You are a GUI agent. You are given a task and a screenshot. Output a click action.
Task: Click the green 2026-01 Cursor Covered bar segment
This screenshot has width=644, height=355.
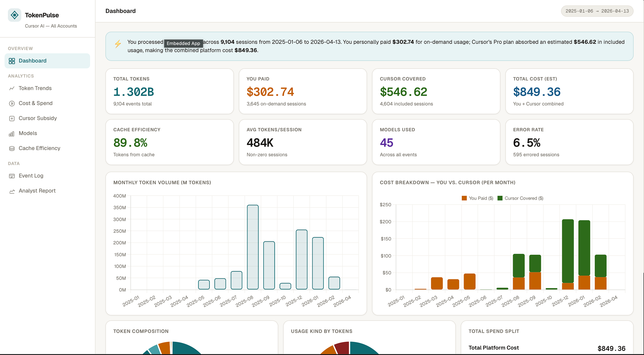pyautogui.click(x=584, y=248)
